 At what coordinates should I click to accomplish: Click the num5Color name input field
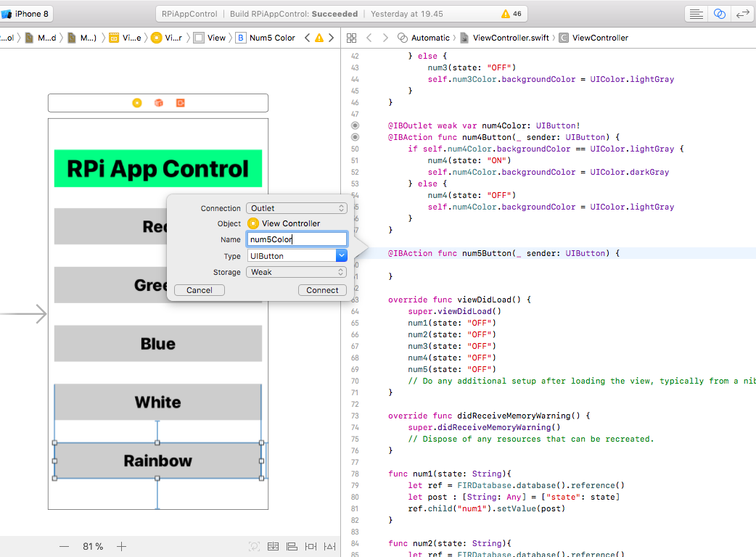pos(296,239)
